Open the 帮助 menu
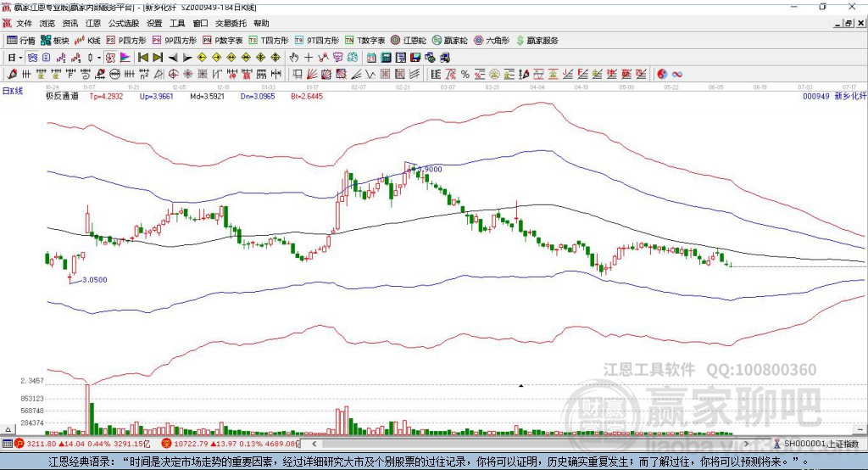This screenshot has width=868, height=470. point(261,23)
